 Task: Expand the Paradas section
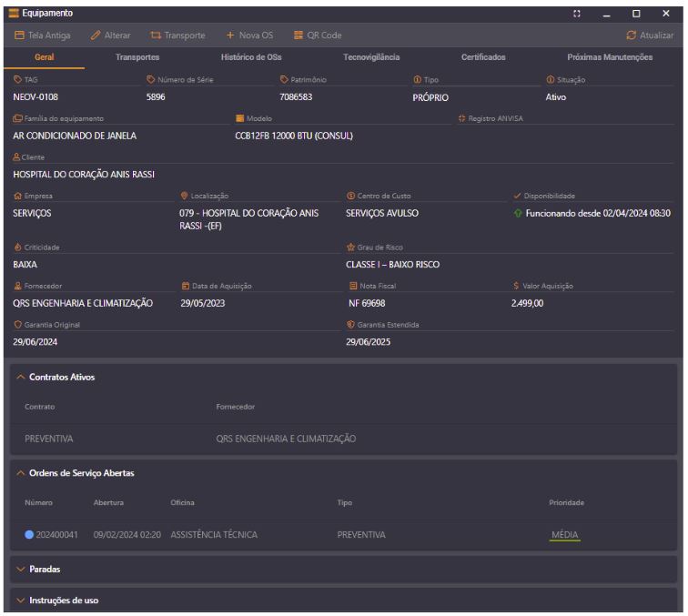pos(22,569)
